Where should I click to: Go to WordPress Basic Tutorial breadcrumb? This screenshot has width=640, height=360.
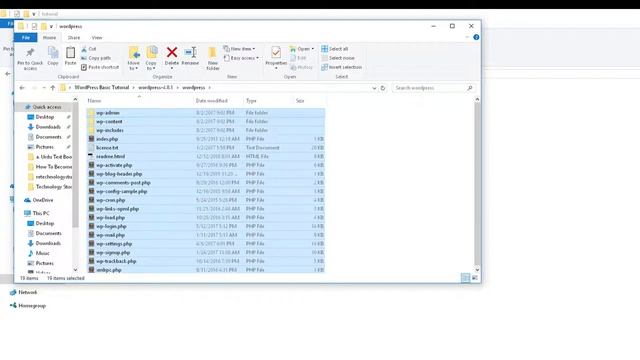[x=102, y=88]
